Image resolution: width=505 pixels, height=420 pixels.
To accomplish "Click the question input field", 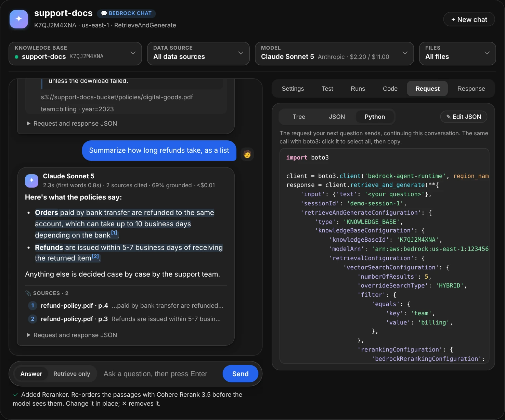I will click(x=160, y=374).
